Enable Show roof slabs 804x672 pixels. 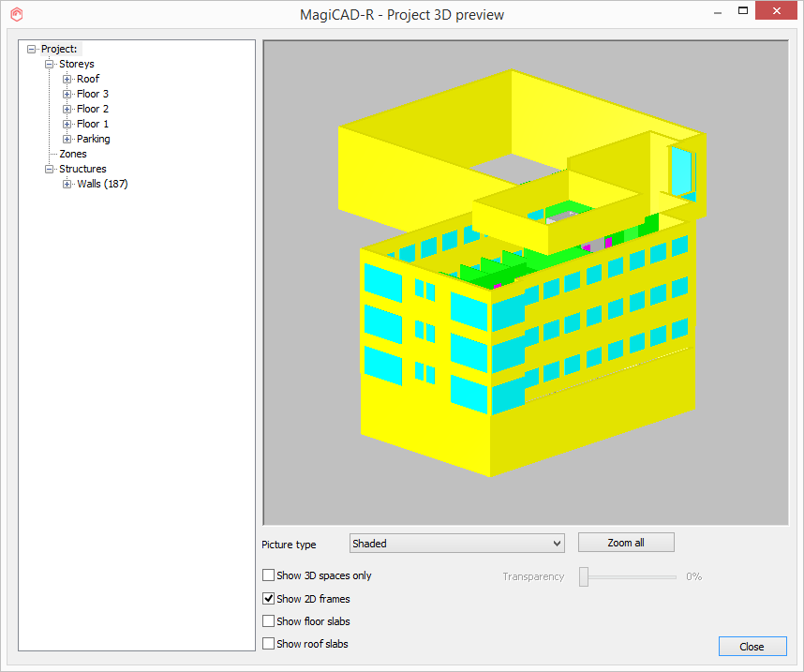pyautogui.click(x=268, y=643)
